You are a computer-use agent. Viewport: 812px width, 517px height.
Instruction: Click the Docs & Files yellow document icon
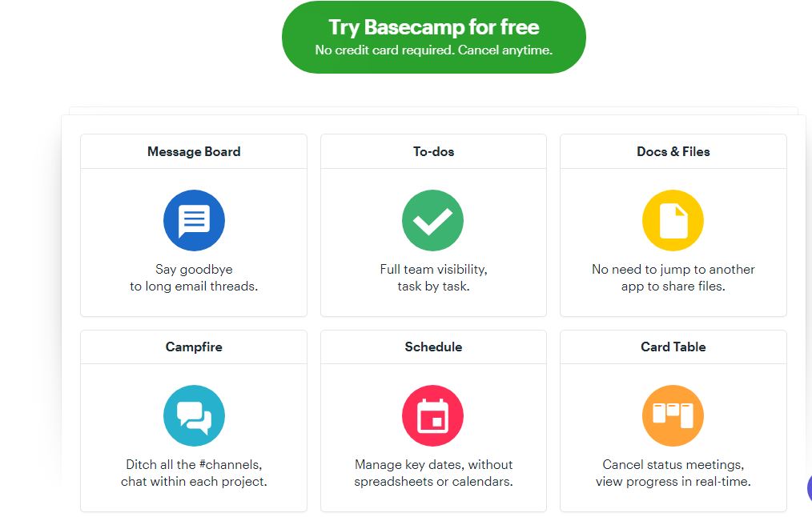tap(673, 219)
